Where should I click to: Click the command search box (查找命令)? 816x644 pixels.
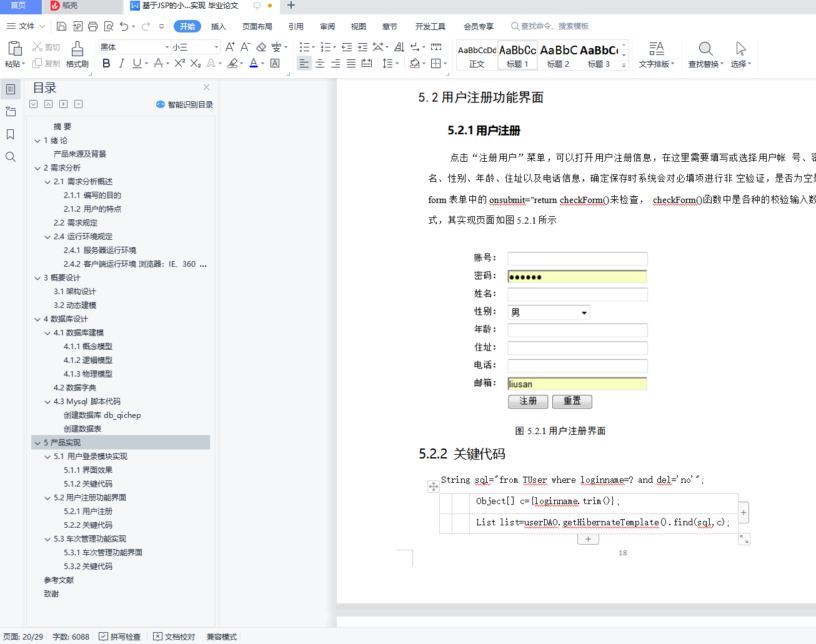550,26
